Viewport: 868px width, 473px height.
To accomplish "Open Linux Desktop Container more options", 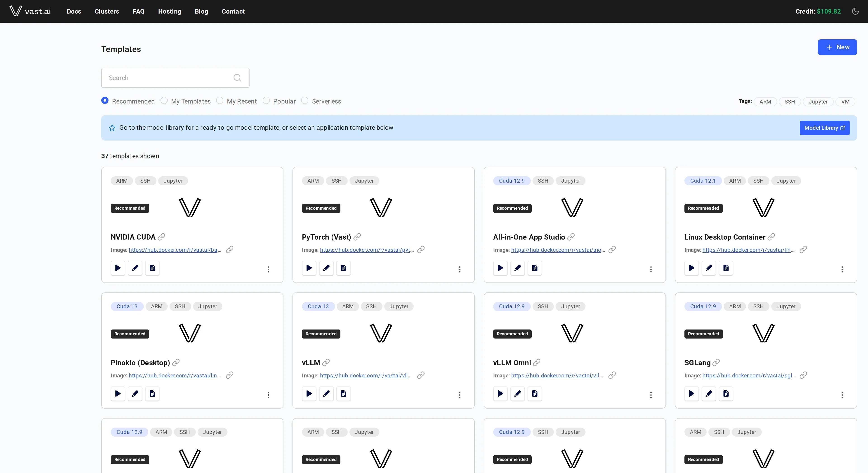I will [842, 270].
